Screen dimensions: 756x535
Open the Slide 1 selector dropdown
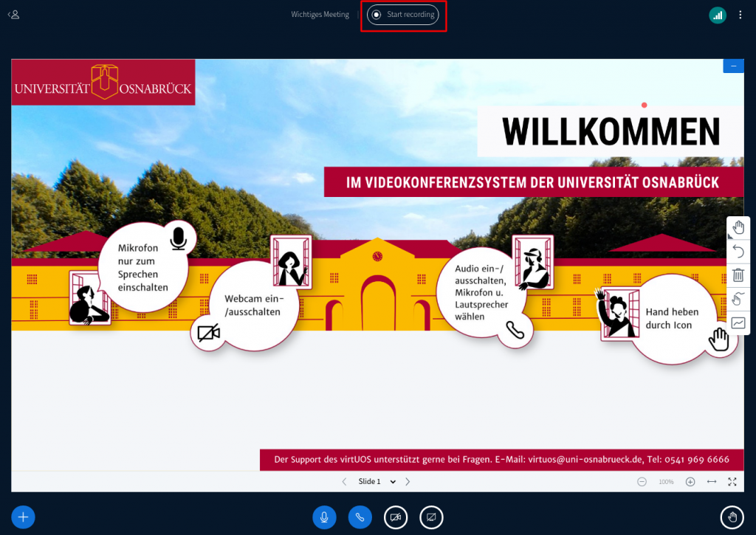(x=377, y=481)
